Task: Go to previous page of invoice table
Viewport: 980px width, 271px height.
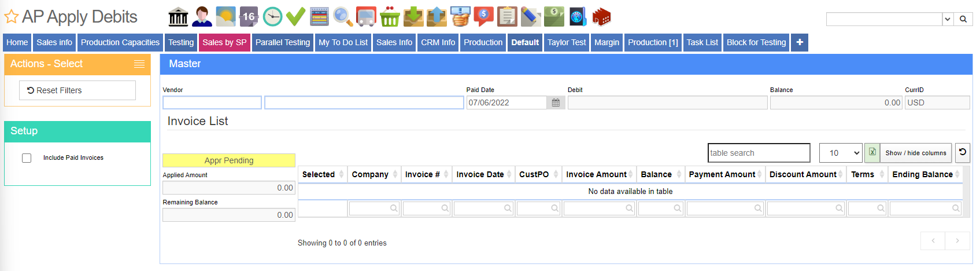Action: pyautogui.click(x=933, y=240)
